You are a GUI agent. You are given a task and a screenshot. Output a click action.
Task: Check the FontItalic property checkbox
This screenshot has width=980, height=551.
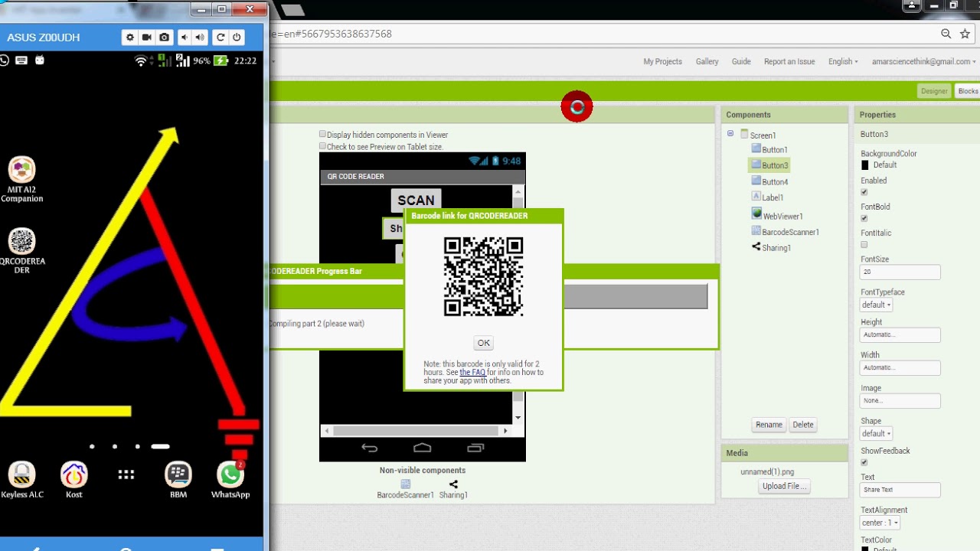864,244
